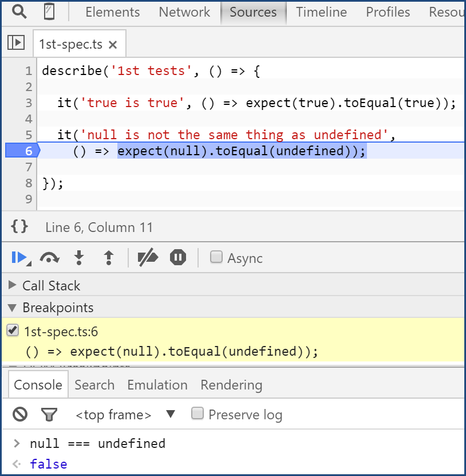Resume script execution with the play button
Viewport: 466px width, 476px height.
tap(19, 258)
